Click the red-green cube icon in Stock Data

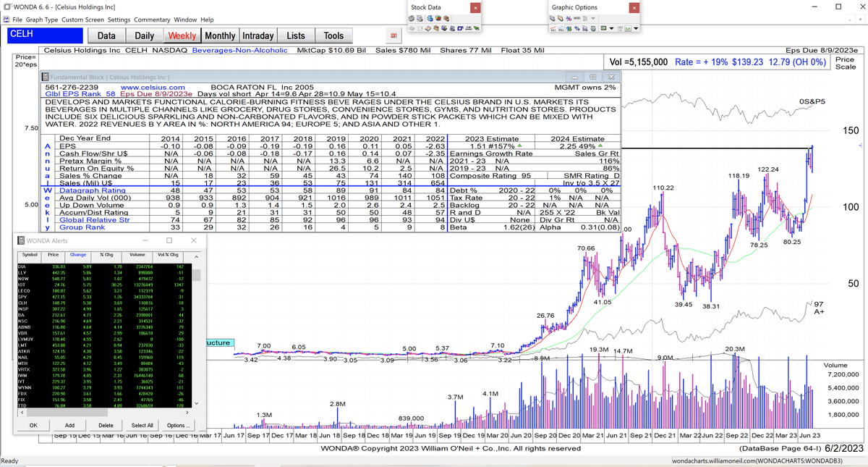(x=438, y=18)
